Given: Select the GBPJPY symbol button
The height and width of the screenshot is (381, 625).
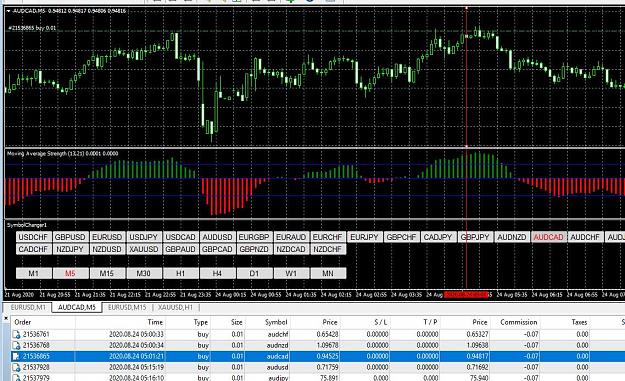Looking at the screenshot, I should pyautogui.click(x=475, y=237).
